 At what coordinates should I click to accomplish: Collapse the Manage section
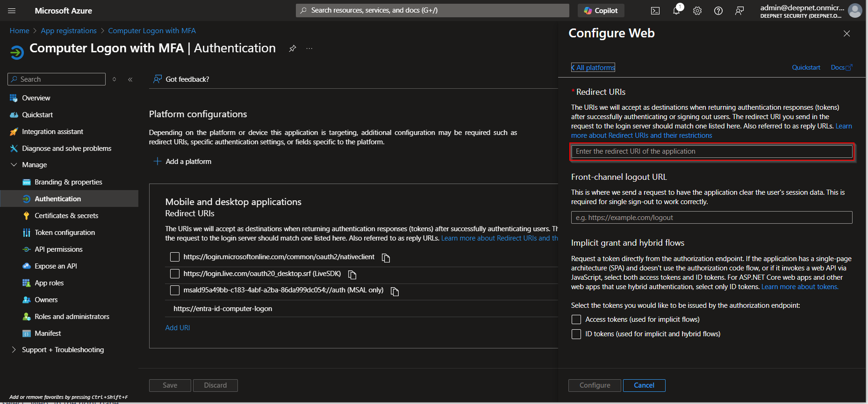click(14, 165)
